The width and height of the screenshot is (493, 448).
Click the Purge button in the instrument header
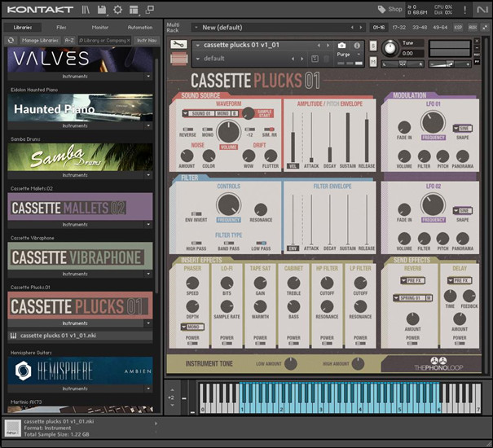tap(342, 54)
